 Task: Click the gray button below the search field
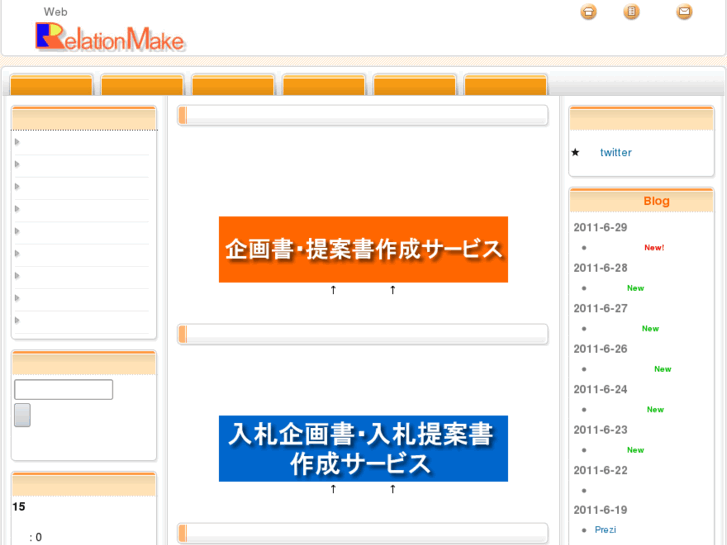(x=22, y=415)
